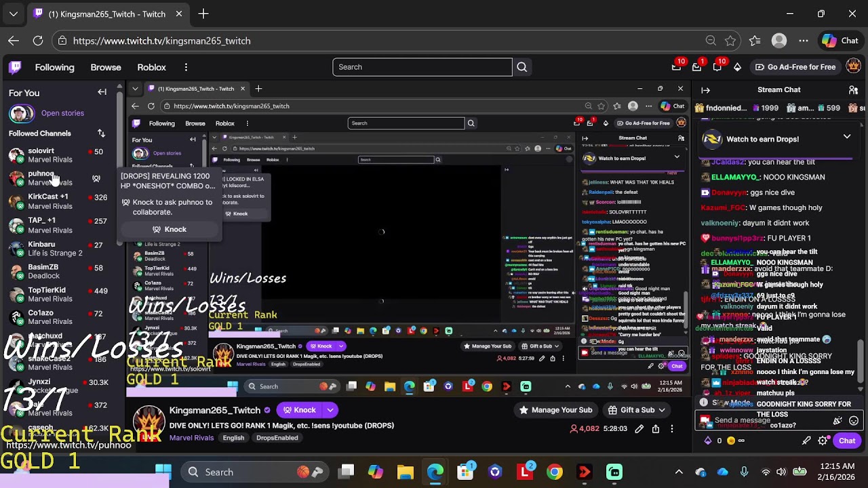Viewport: 868px width, 488px height.
Task: Expand the Knock button dropdown arrow
Action: (x=330, y=410)
